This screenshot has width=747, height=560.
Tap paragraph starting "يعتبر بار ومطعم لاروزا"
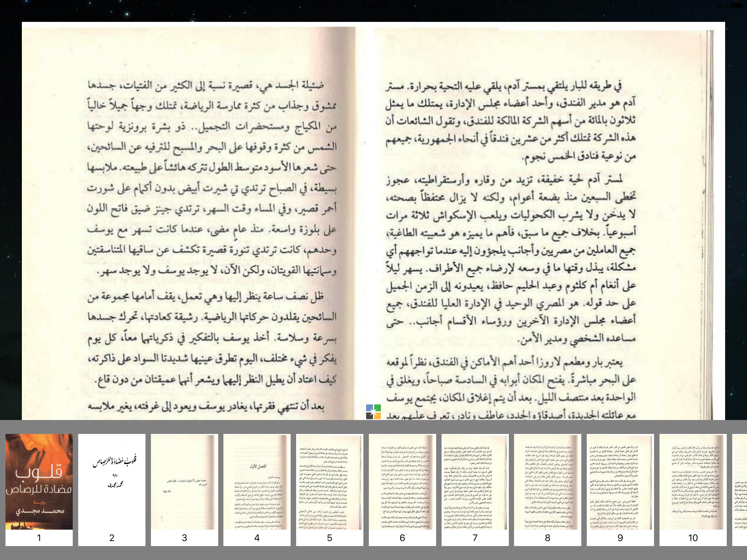[510, 389]
